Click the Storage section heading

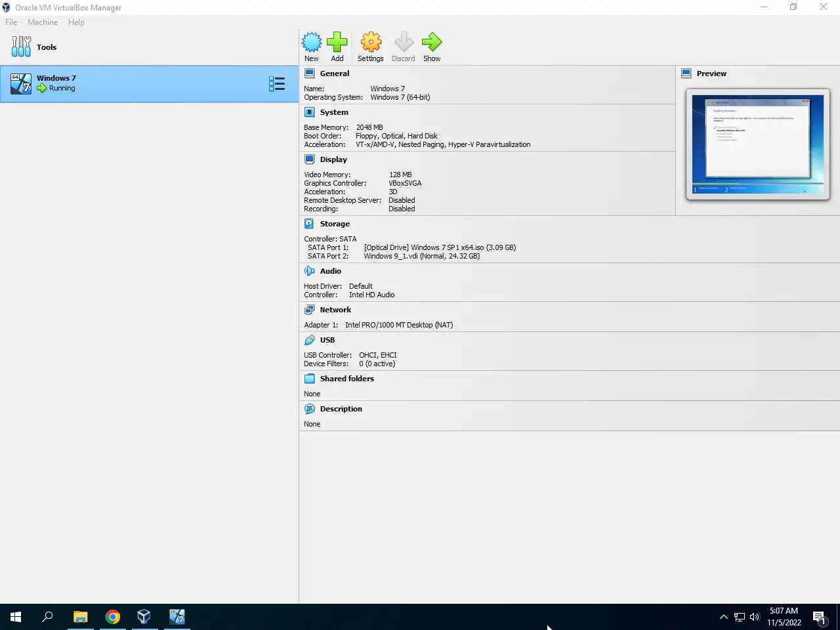(335, 224)
